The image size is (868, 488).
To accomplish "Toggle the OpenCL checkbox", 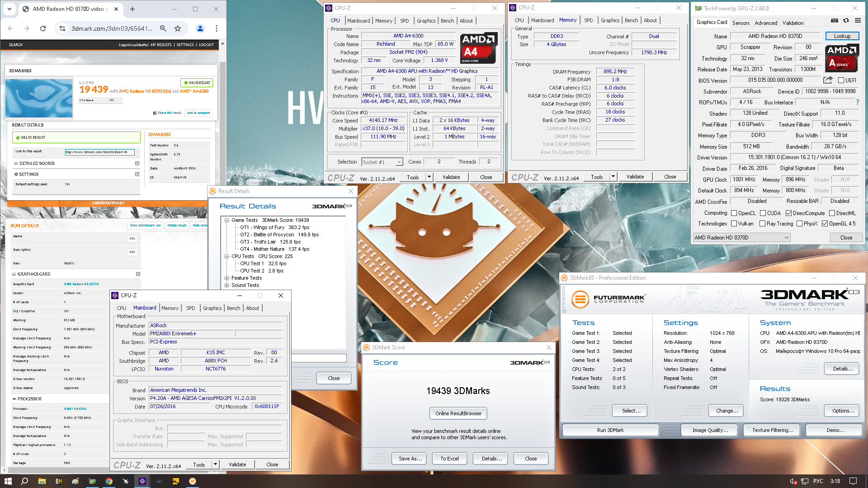I will click(x=734, y=213).
